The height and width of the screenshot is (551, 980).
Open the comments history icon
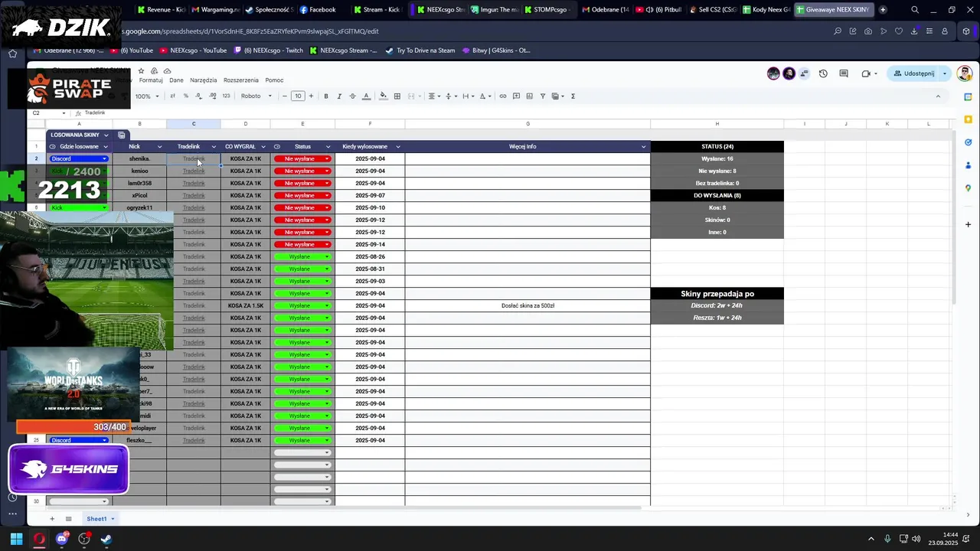coord(844,73)
